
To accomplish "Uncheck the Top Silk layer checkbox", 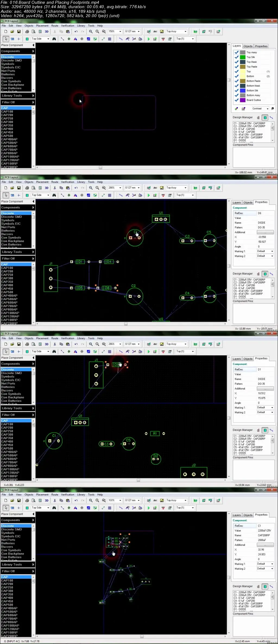I will (x=236, y=57).
